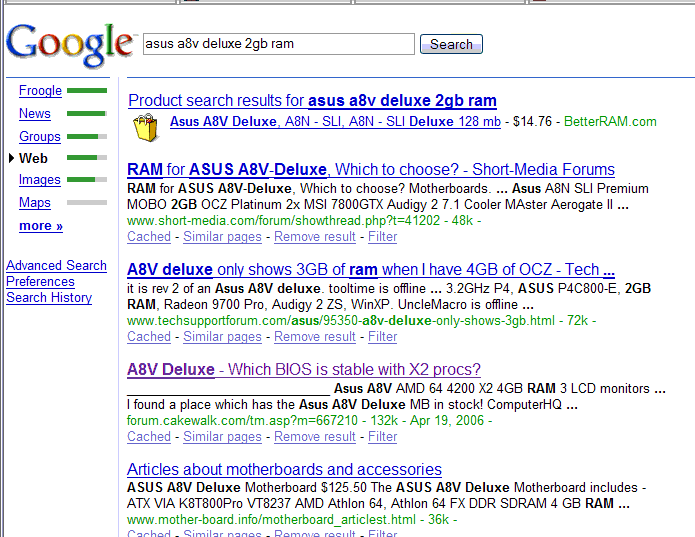Open the Froogle search category
Screen dimensions: 695x537
pyautogui.click(x=40, y=90)
